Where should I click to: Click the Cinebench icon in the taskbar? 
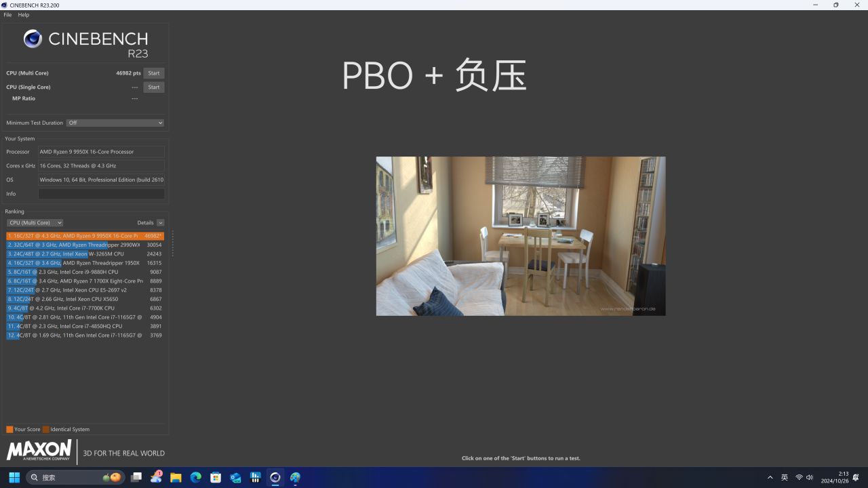pos(275,477)
